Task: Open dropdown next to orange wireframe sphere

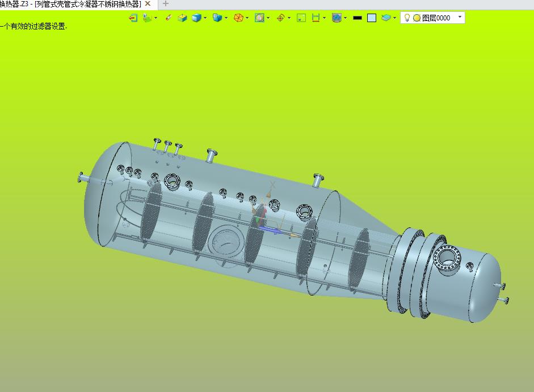Action: click(247, 18)
